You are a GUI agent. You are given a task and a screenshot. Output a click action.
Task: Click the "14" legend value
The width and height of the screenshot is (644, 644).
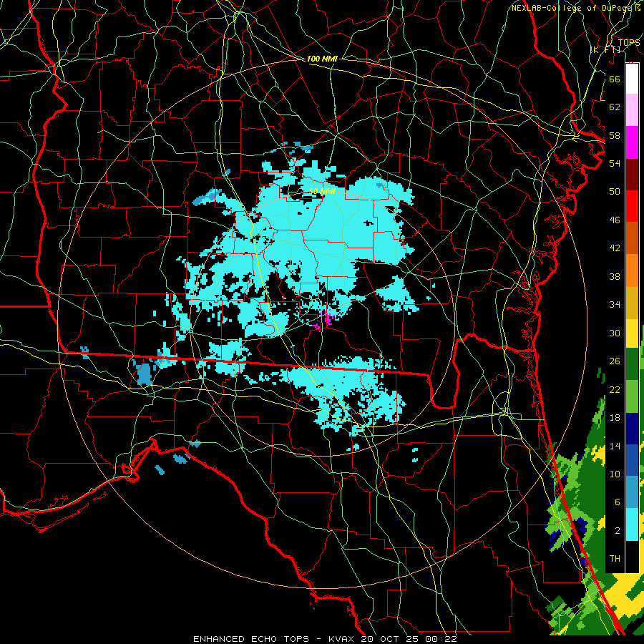[x=615, y=446]
